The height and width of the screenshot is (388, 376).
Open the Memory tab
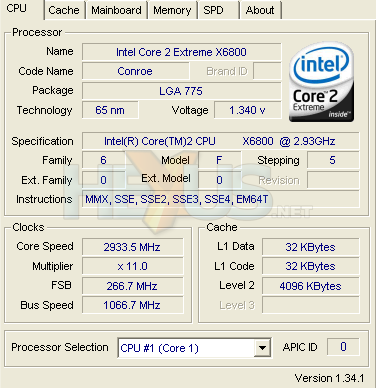click(x=172, y=10)
